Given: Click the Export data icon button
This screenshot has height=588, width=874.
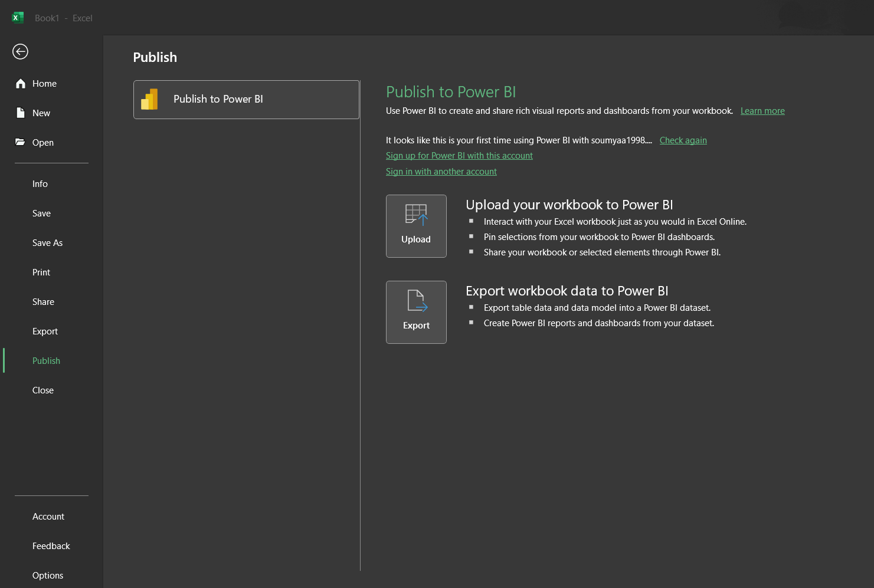Looking at the screenshot, I should [416, 312].
